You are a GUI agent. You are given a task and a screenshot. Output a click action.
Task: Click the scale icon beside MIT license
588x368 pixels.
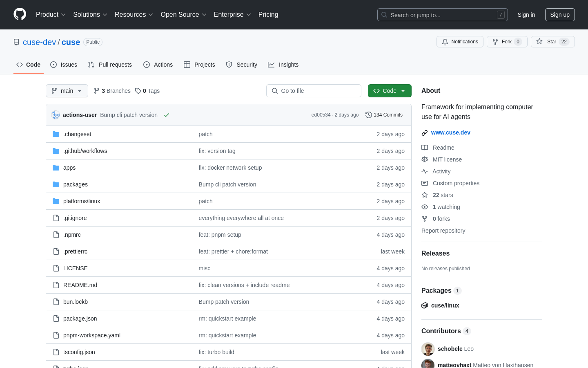pos(425,159)
